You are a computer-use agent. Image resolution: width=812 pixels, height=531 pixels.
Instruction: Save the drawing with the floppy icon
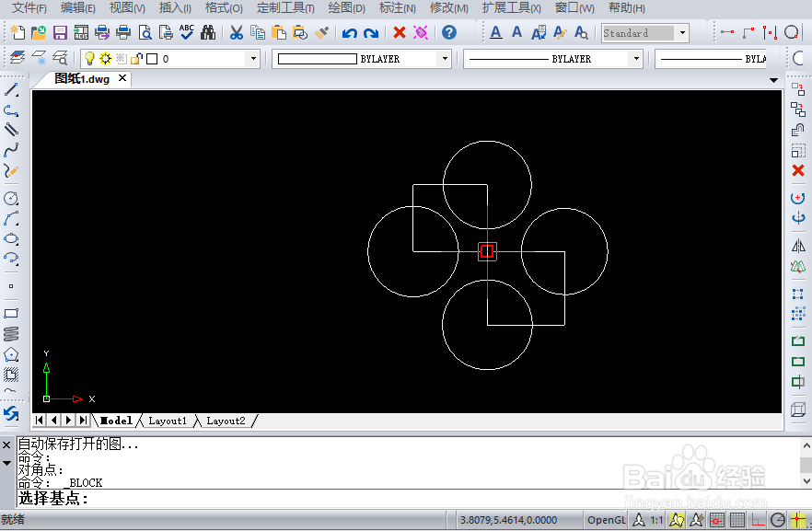(x=60, y=32)
